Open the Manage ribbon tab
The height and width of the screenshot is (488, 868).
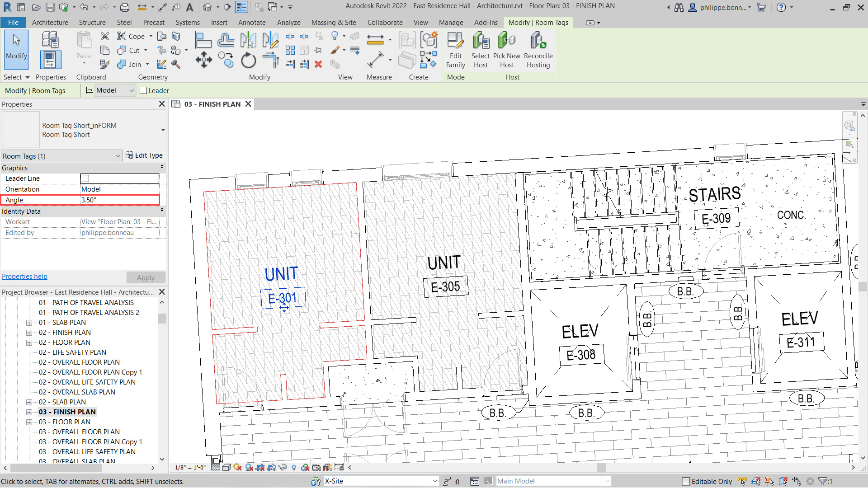click(451, 22)
